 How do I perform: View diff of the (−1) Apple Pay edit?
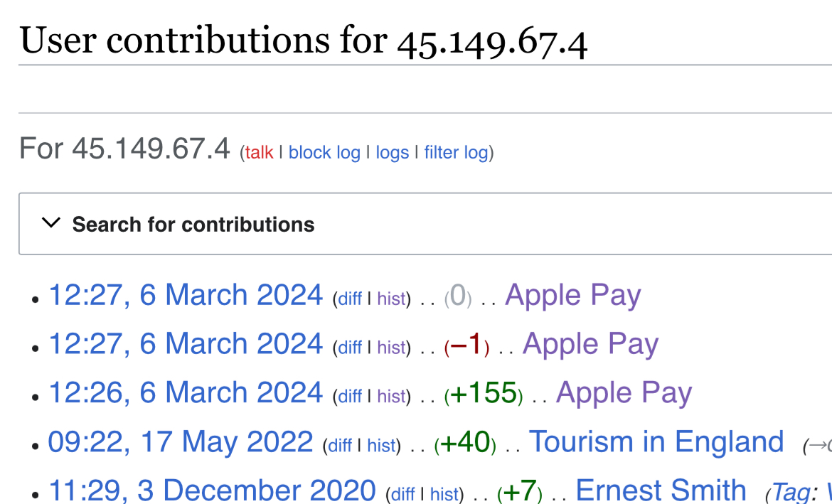(350, 348)
